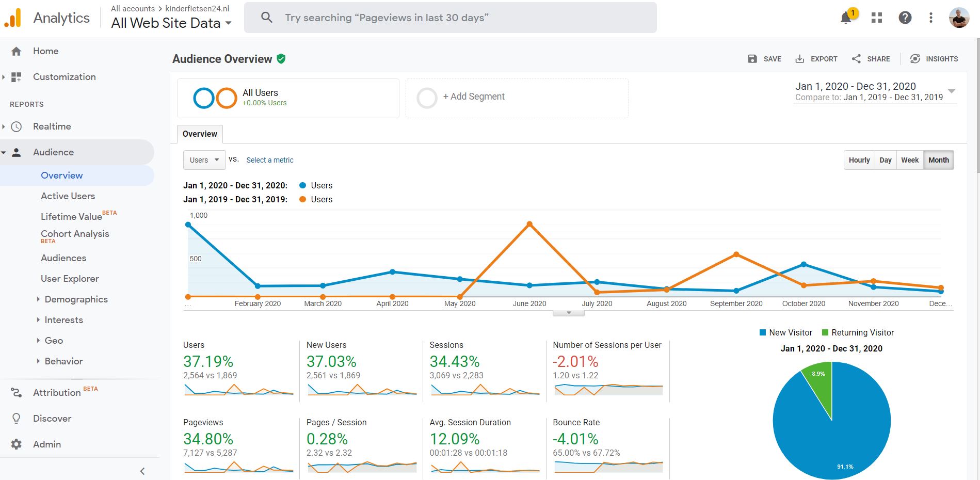The height and width of the screenshot is (480, 980).
Task: Click the October 2020 blue data point
Action: [804, 264]
